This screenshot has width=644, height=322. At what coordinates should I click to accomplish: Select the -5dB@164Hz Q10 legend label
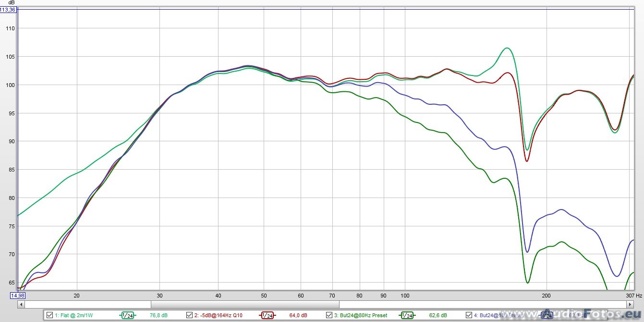pyautogui.click(x=219, y=315)
